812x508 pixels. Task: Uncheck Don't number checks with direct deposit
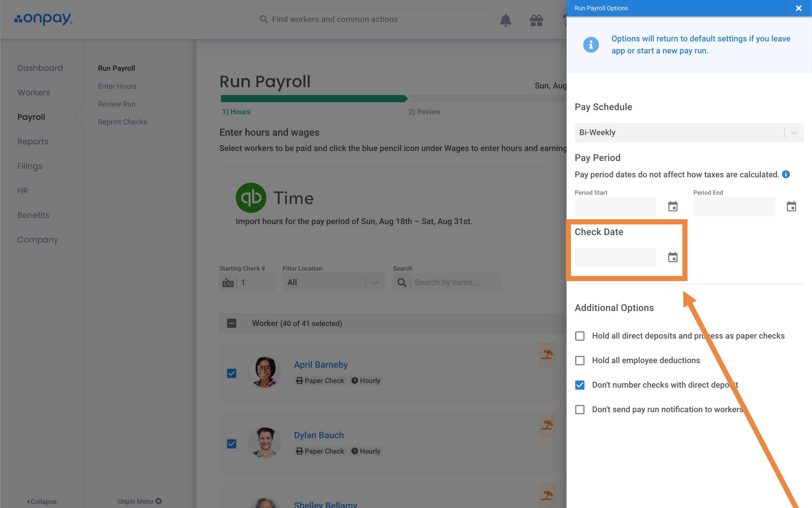(580, 385)
